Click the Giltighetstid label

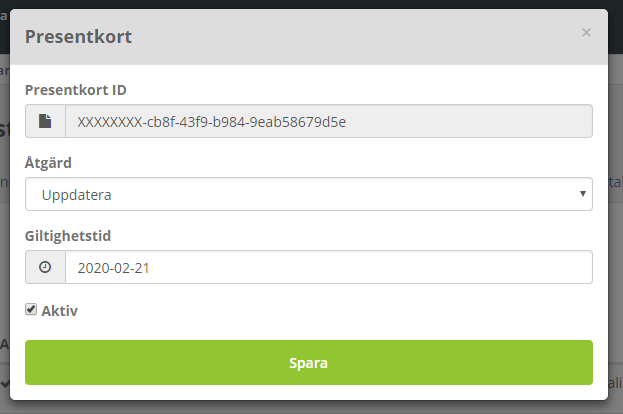coord(68,236)
